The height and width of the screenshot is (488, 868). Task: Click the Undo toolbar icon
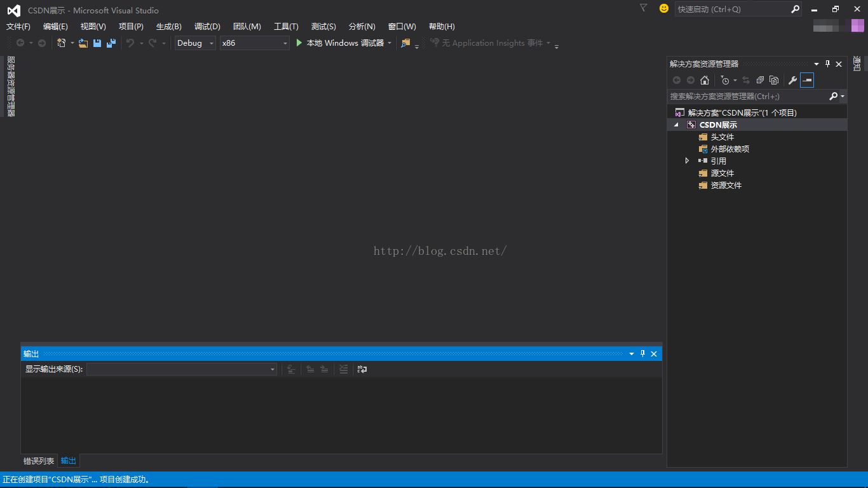coord(130,43)
